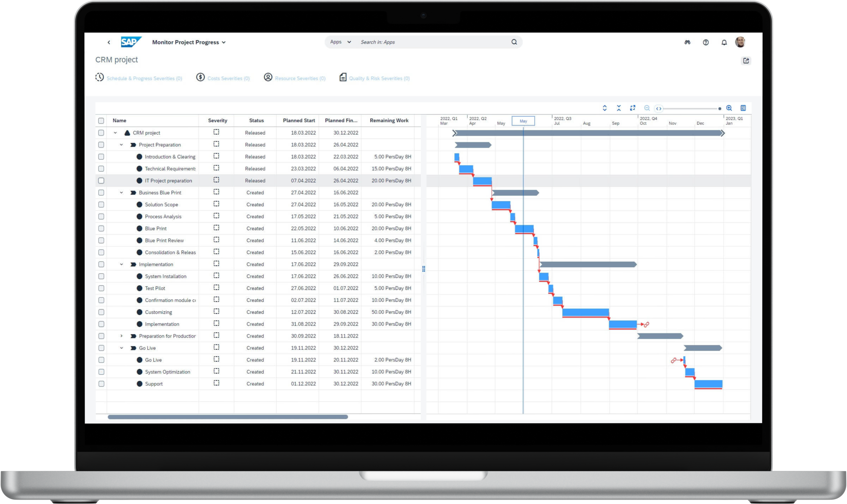Expand the Preparation for Production node
Viewport: 847px width, 504px height.
(121, 336)
